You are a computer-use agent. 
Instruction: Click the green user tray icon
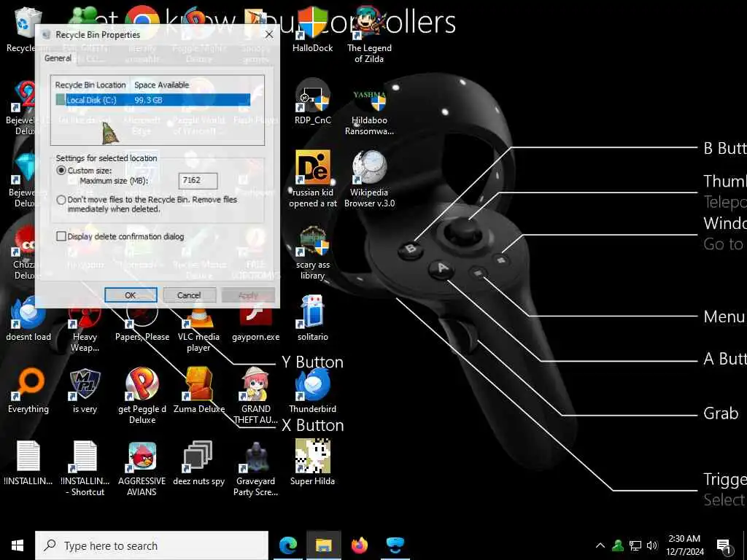click(x=618, y=545)
